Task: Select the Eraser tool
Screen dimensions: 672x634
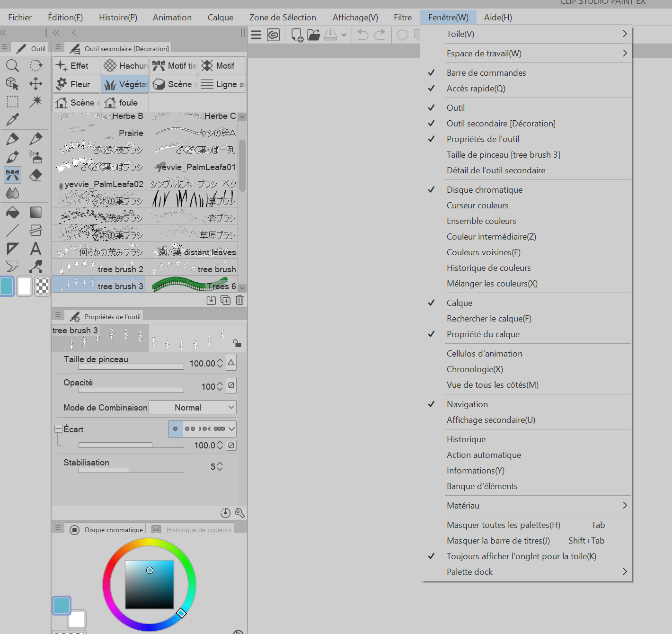Action: coord(35,175)
